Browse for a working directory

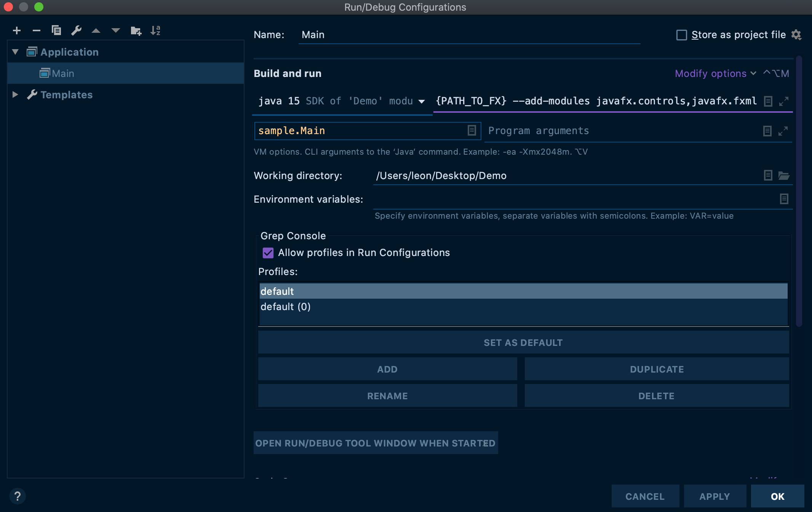tap(785, 176)
